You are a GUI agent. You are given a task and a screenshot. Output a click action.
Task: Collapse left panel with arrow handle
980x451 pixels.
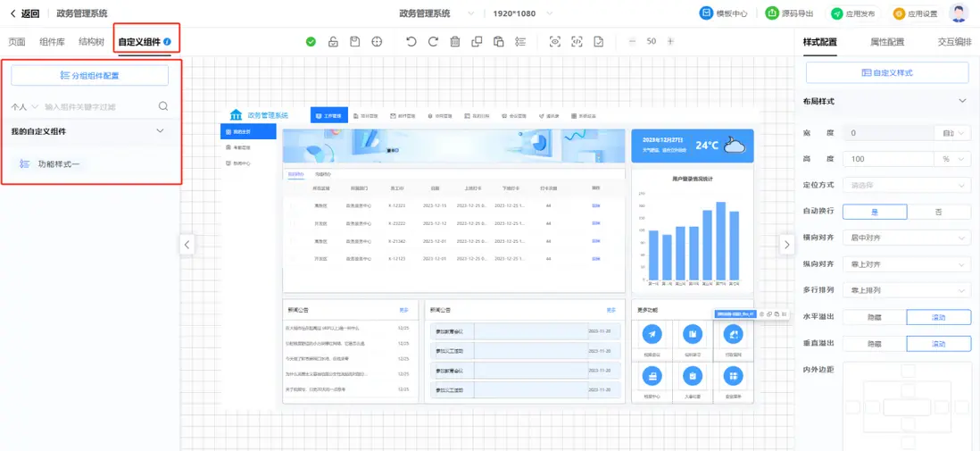pos(187,244)
